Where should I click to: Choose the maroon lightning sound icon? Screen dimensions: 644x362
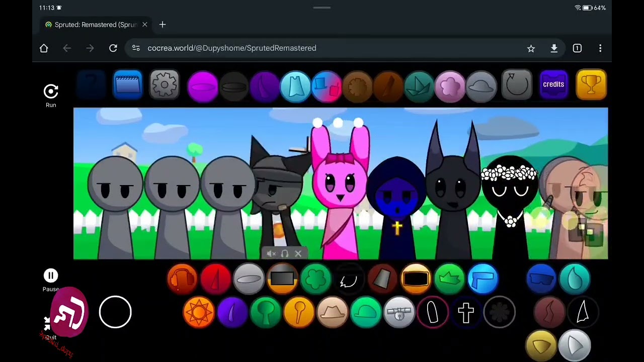549,312
